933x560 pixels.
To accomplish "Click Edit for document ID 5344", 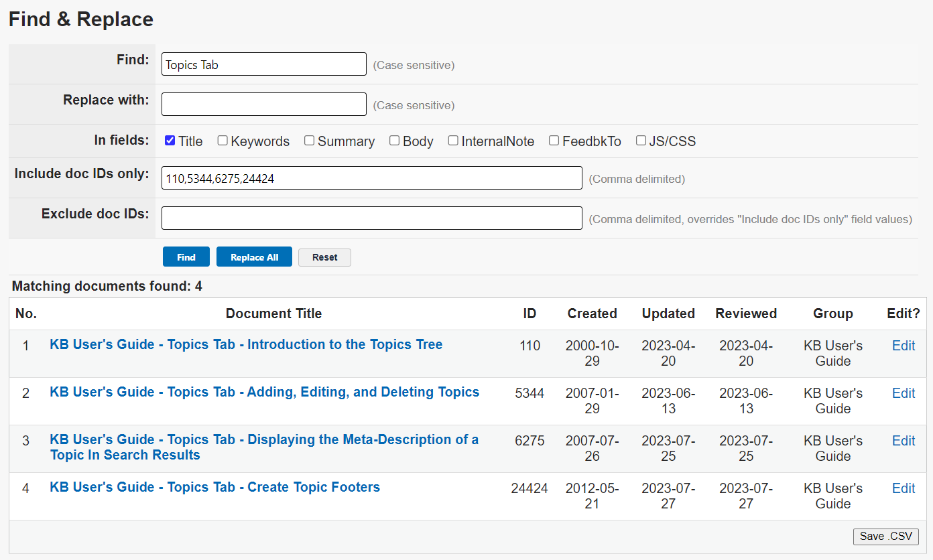I will [904, 393].
